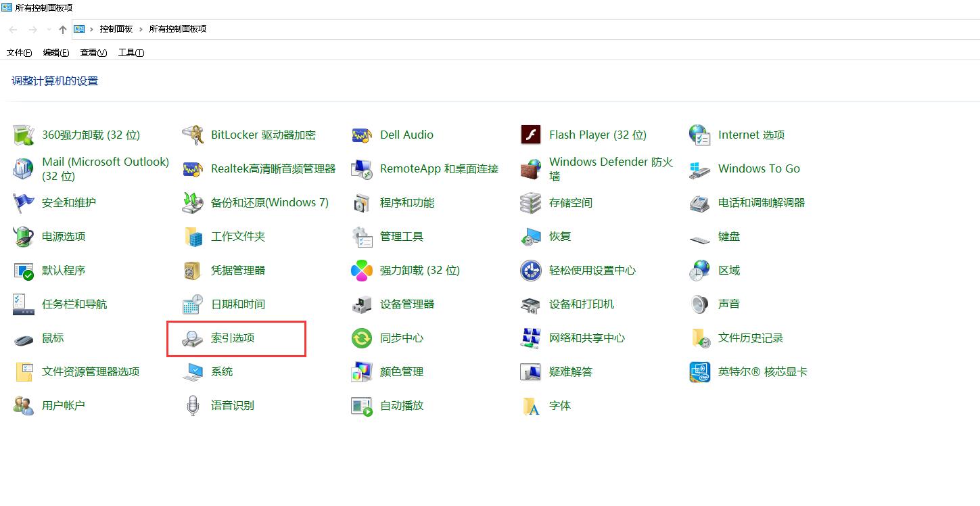
Task: Open the 编辑(E) menu
Action: coord(56,53)
